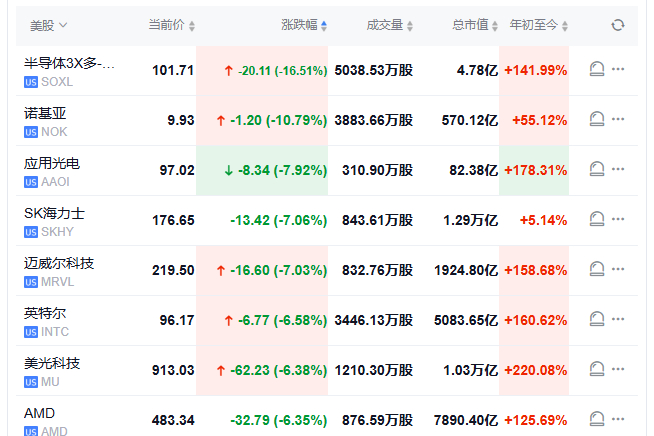Screen dimensions: 654x436
Task: Open stock 应用光电 AAOI
Action: tap(52, 171)
